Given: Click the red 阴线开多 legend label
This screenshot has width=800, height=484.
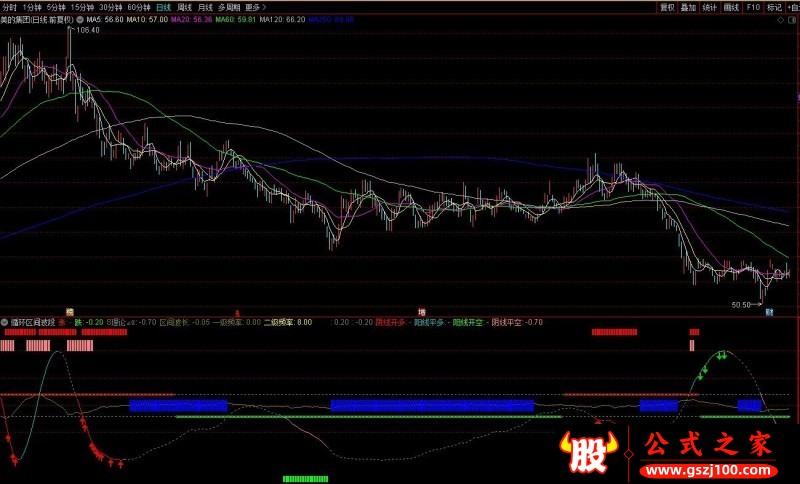Looking at the screenshot, I should (392, 322).
